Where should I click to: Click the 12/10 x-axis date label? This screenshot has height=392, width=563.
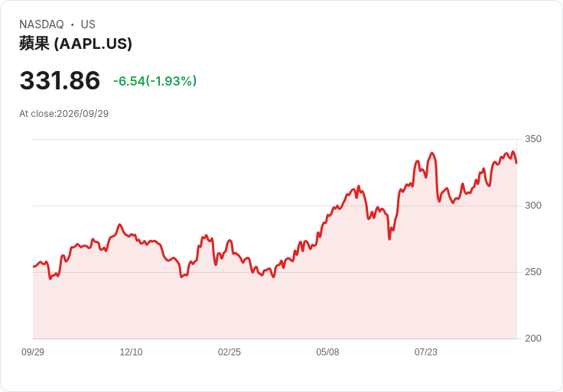click(x=131, y=352)
